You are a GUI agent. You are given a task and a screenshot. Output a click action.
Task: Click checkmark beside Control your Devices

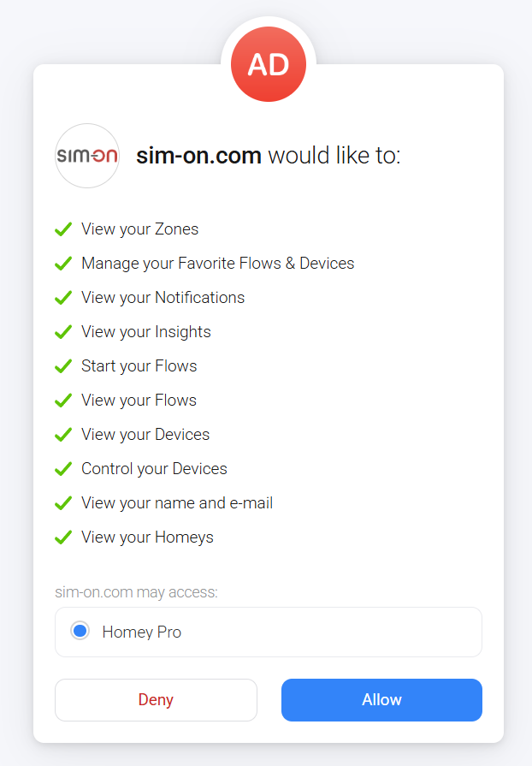(63, 469)
